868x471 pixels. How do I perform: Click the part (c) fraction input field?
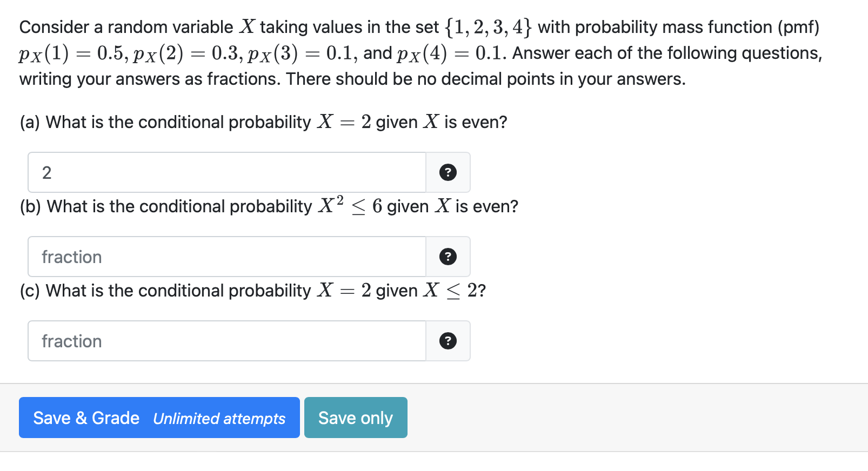point(227,341)
